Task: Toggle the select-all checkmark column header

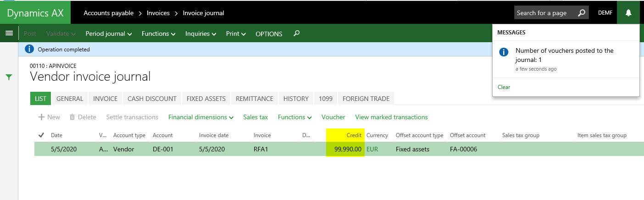Action: click(x=41, y=135)
